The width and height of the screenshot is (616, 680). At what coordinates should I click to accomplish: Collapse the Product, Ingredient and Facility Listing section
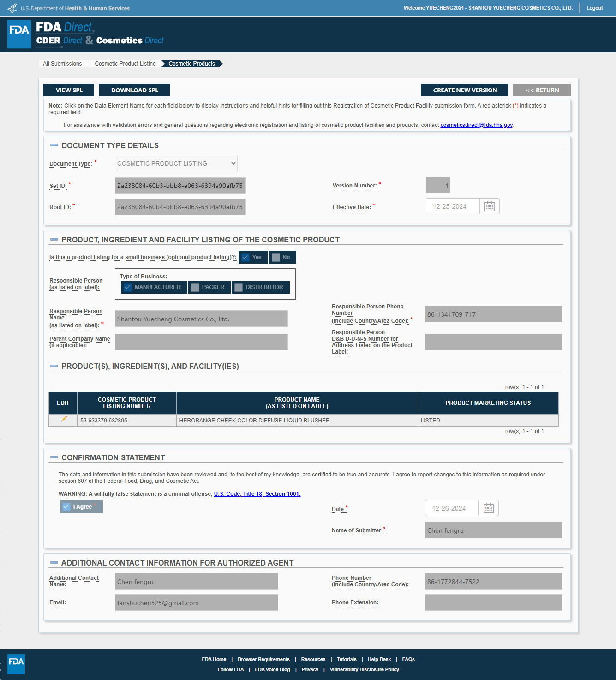tap(54, 240)
